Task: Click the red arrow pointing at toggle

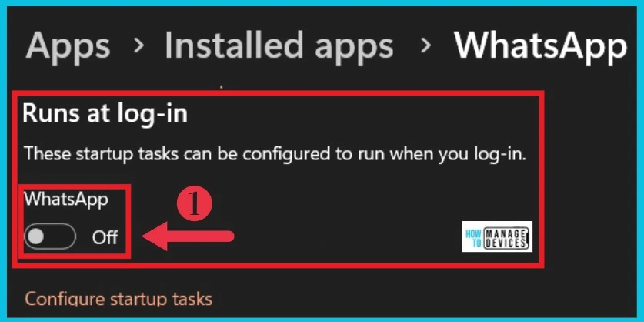Action: click(188, 236)
